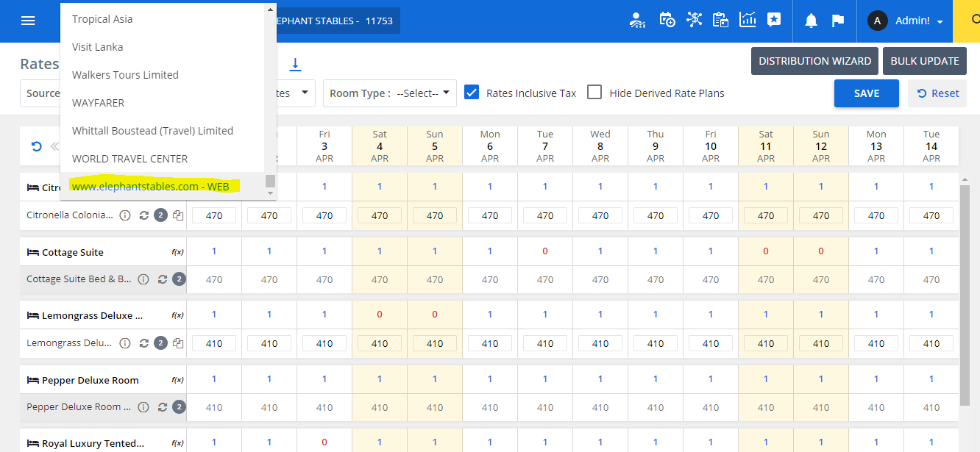This screenshot has width=980, height=452.
Task: Expand the Admin! user menu
Action: coord(906,21)
